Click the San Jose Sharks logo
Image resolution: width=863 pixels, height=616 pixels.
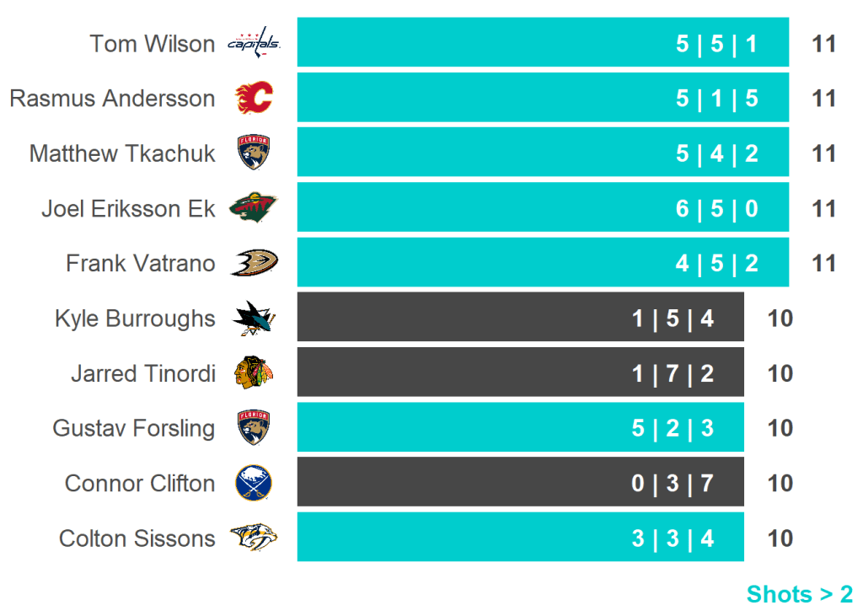click(254, 319)
